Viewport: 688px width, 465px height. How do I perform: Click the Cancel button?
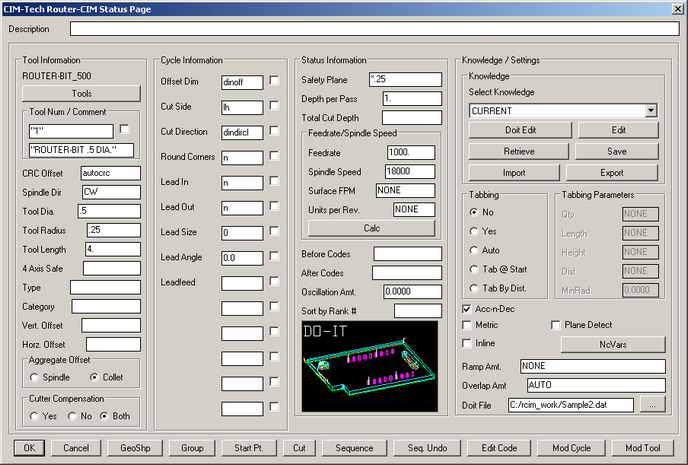(76, 448)
